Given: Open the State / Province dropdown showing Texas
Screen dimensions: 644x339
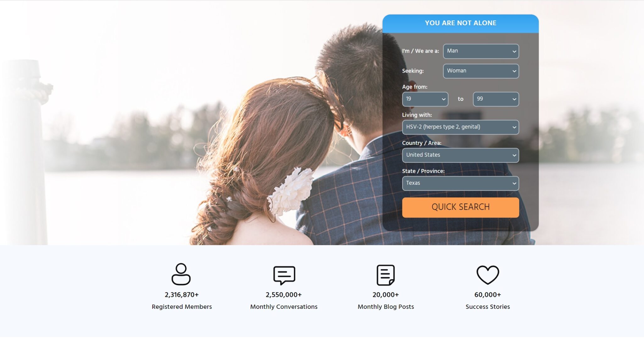Looking at the screenshot, I should point(460,183).
